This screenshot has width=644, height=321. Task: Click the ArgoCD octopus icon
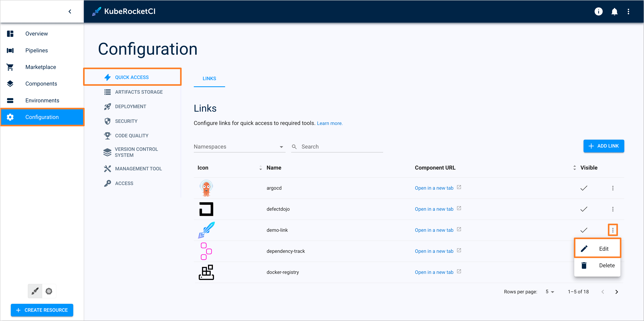pyautogui.click(x=207, y=189)
